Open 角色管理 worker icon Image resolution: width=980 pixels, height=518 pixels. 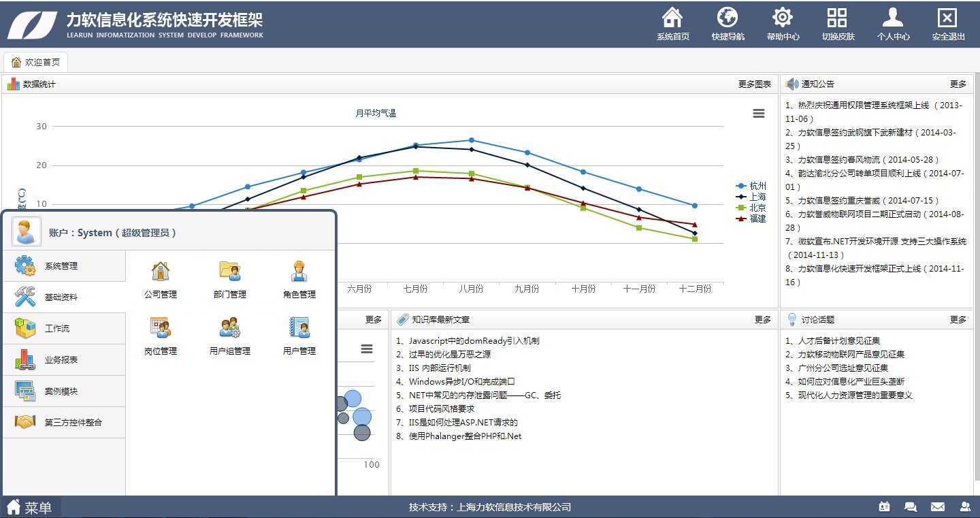(x=299, y=271)
